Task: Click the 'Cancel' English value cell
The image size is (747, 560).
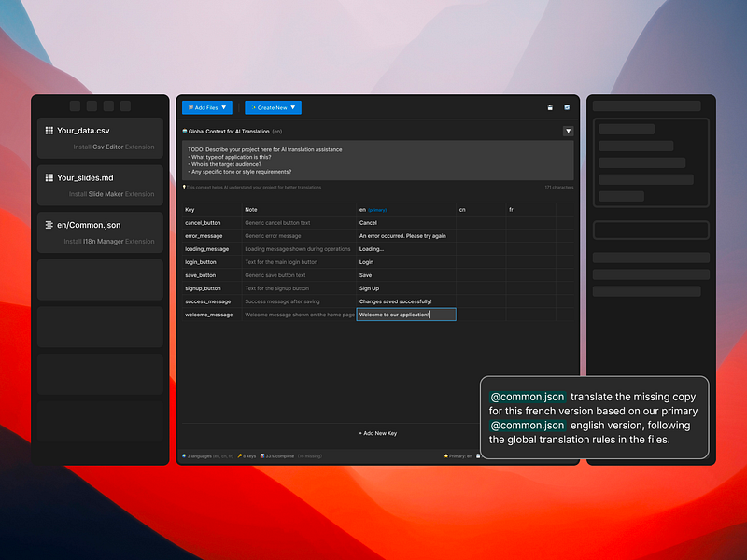Action: pyautogui.click(x=406, y=223)
